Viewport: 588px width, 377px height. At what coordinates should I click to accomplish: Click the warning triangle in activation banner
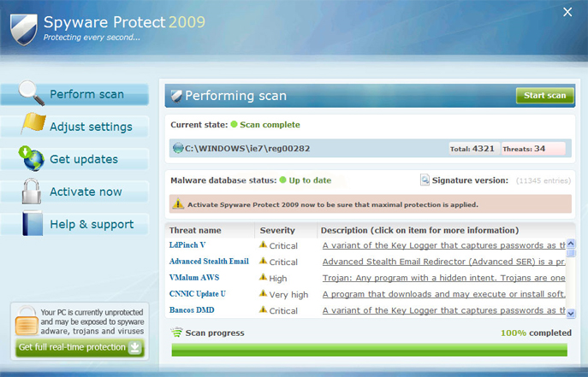tap(178, 203)
